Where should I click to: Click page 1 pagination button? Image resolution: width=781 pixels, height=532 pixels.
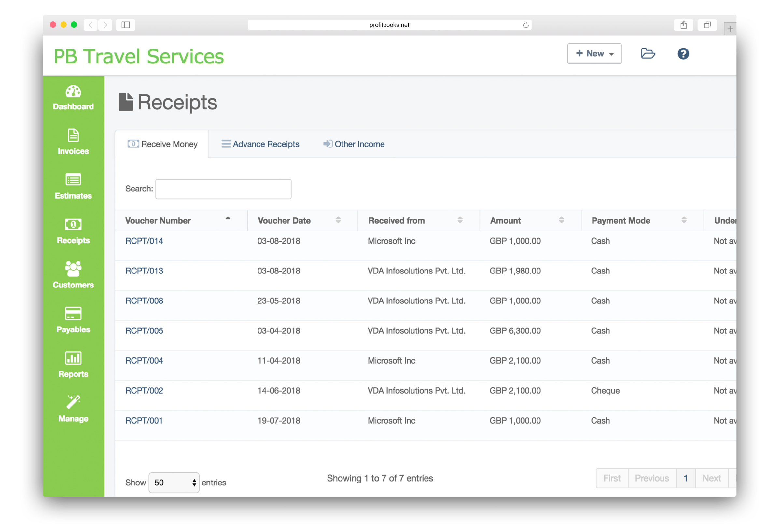pos(686,478)
